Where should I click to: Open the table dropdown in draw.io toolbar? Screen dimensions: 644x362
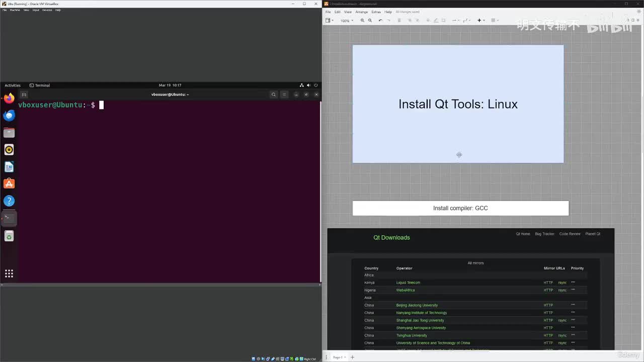(495, 21)
